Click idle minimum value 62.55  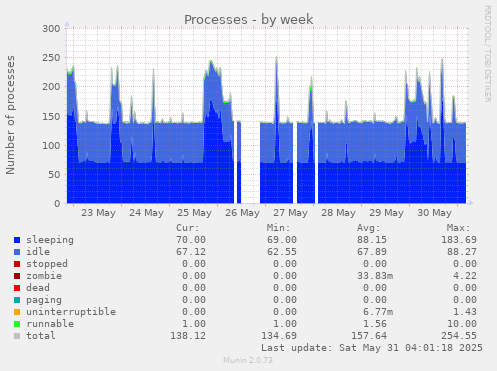point(282,252)
